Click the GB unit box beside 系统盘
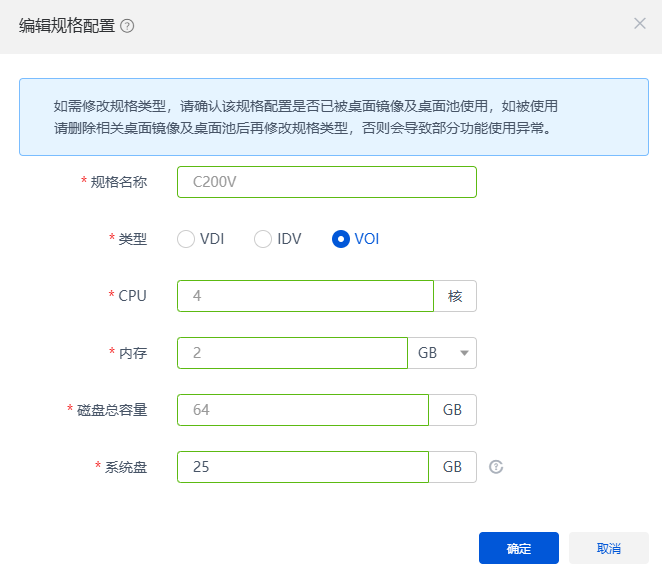This screenshot has width=662, height=575. pos(452,467)
